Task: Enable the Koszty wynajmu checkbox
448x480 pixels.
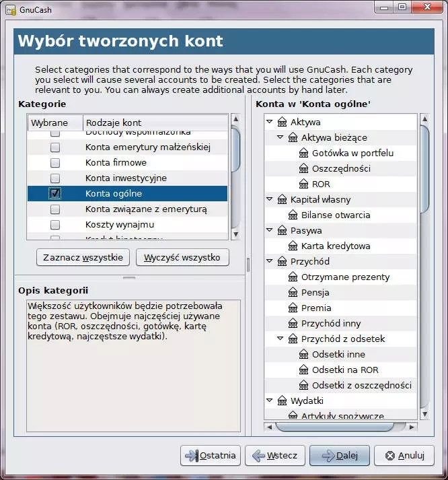Action: pyautogui.click(x=55, y=225)
